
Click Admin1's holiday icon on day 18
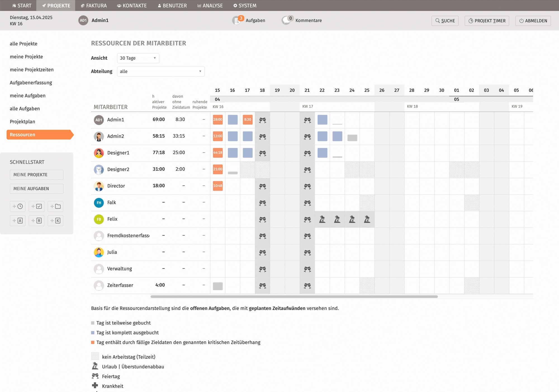coord(262,120)
